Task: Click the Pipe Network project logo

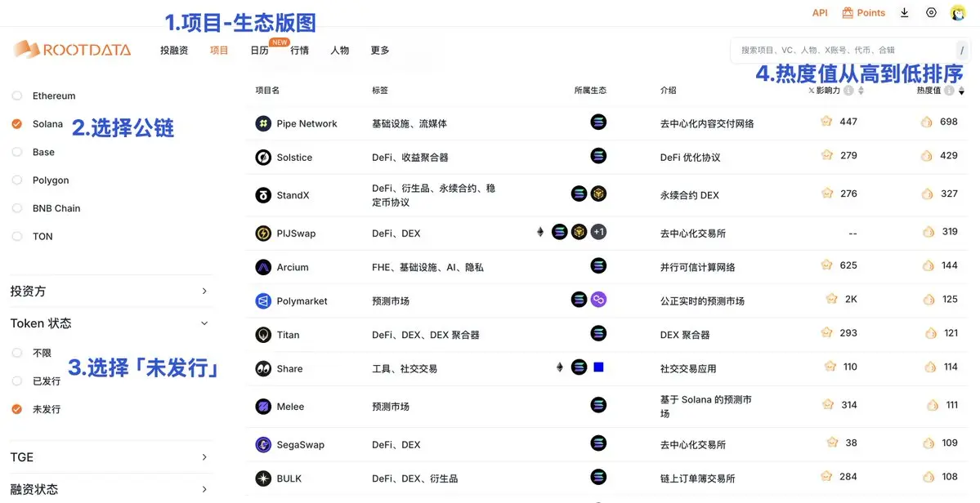Action: tap(263, 123)
